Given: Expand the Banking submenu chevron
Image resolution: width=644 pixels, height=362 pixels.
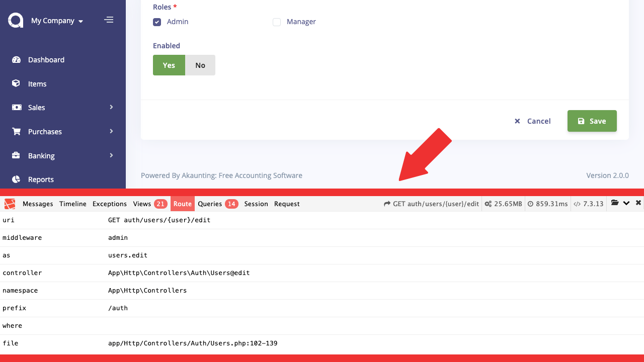Looking at the screenshot, I should (111, 155).
